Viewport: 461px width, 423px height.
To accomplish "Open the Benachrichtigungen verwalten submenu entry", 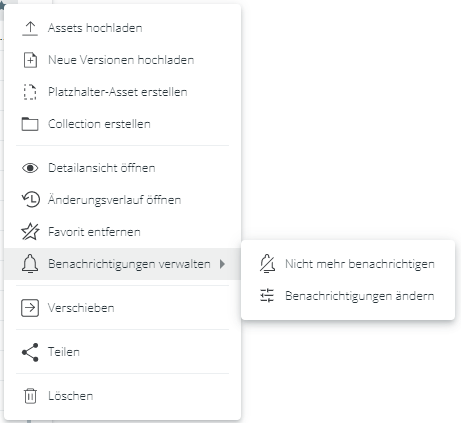I will coord(122,264).
